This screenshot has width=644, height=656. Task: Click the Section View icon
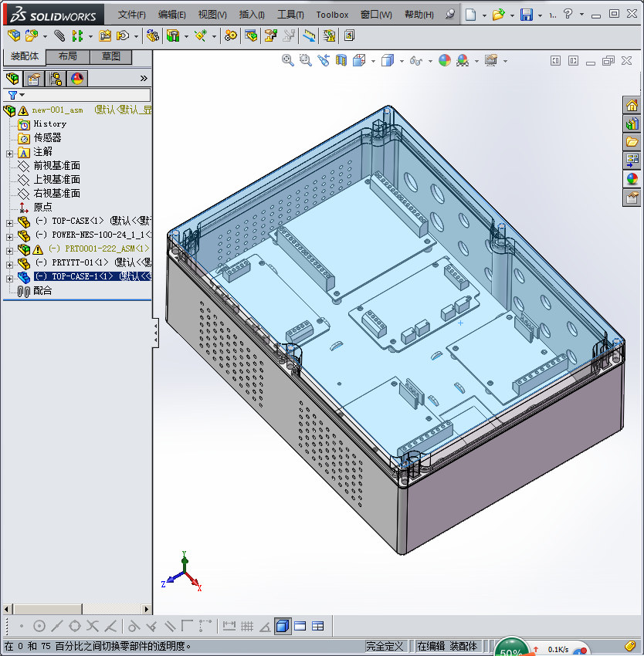[341, 61]
